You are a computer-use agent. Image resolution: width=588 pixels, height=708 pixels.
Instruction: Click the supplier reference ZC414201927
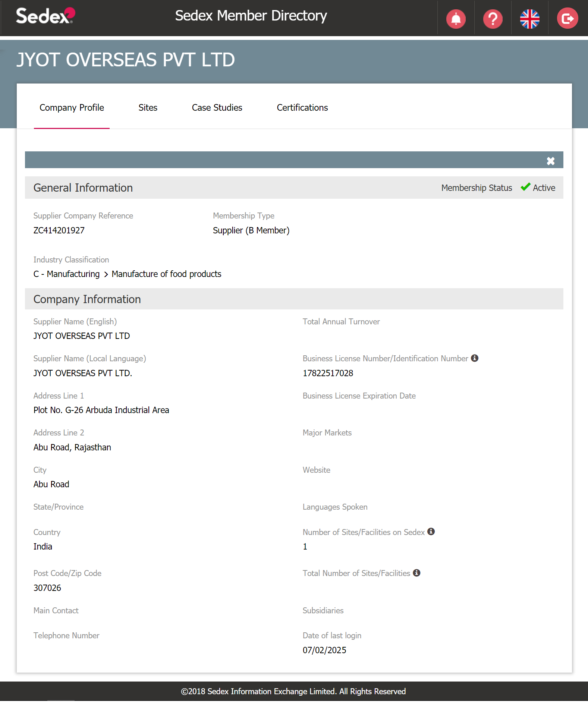59,230
